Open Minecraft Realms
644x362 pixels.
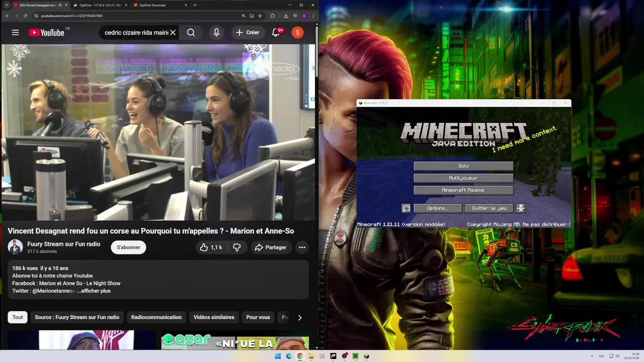point(463,190)
